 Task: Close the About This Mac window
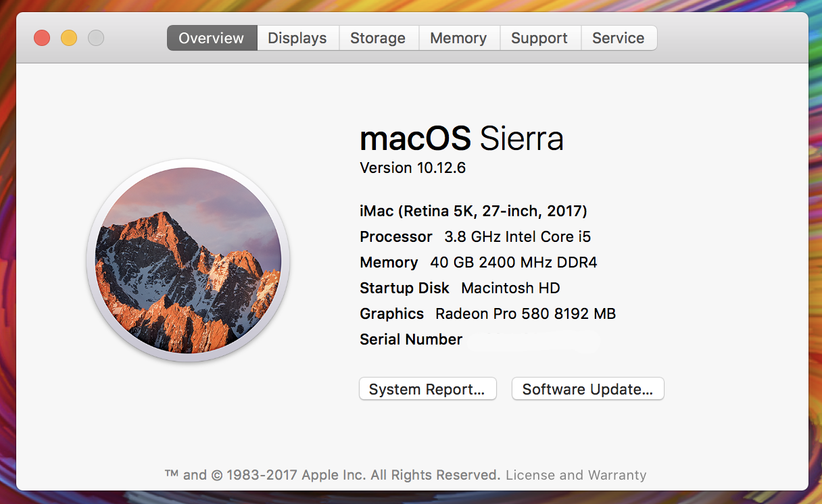click(x=42, y=38)
